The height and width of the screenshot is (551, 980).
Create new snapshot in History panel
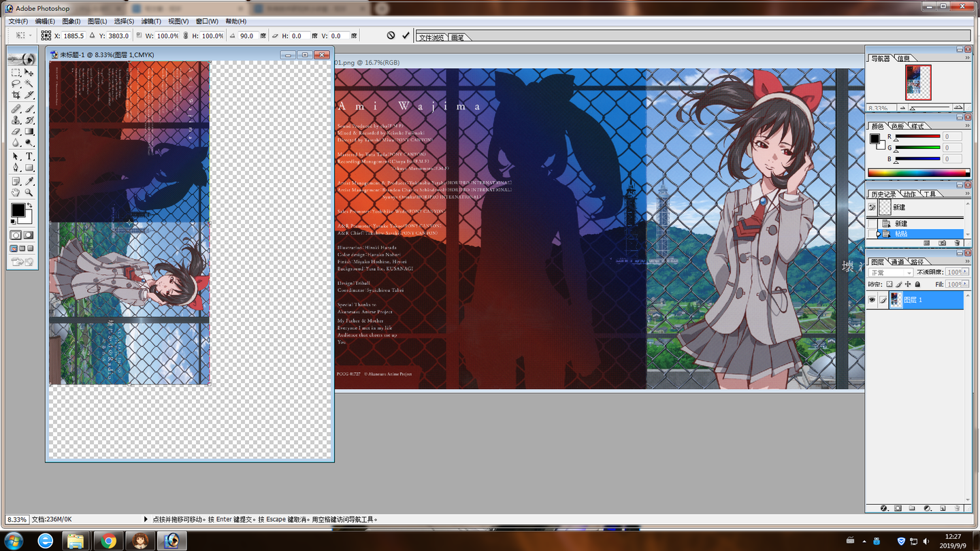click(942, 243)
